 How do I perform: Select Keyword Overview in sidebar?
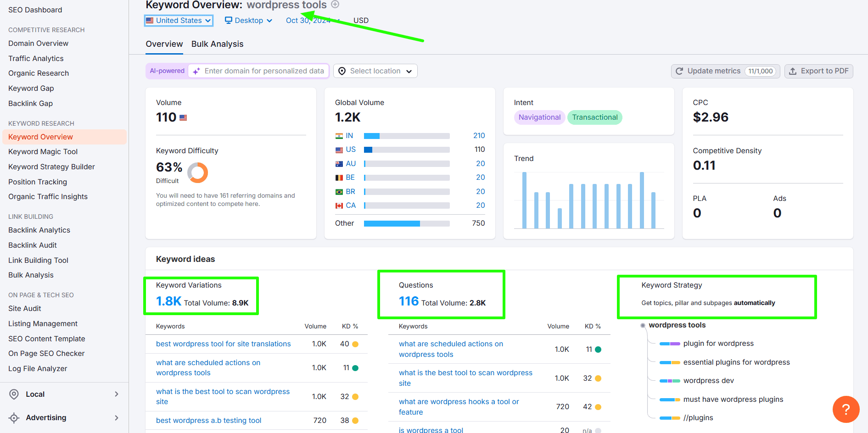tap(64, 137)
